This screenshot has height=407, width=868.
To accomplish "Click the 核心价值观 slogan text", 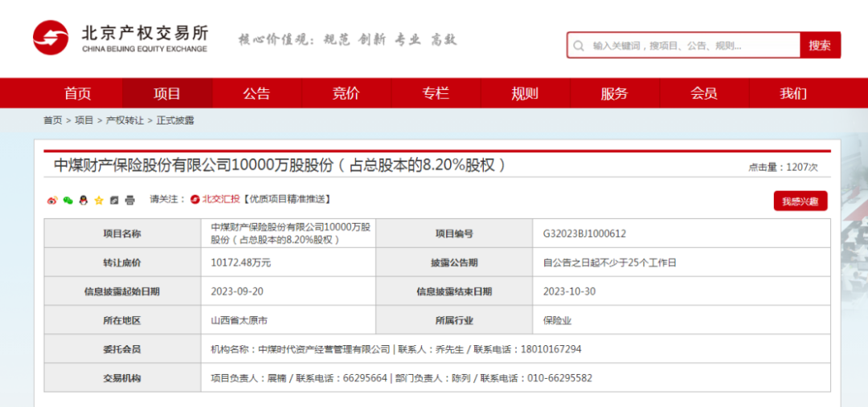I will (x=348, y=39).
